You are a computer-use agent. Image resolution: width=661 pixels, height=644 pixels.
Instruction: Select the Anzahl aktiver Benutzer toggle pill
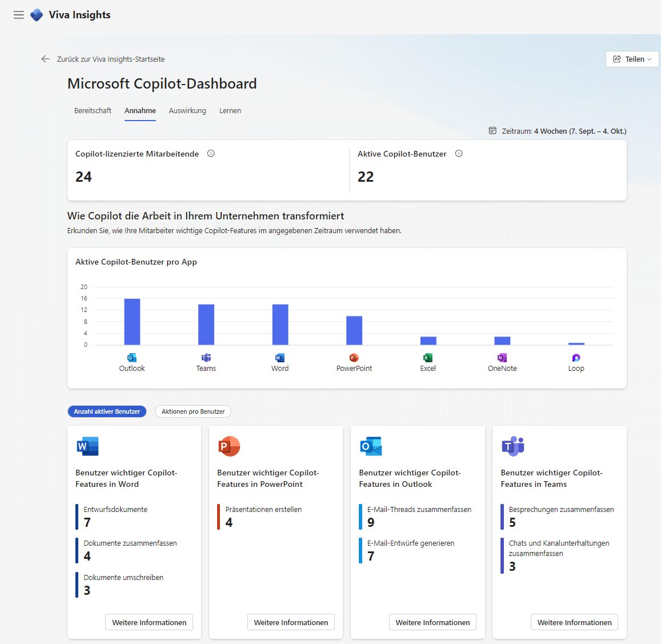pyautogui.click(x=107, y=411)
